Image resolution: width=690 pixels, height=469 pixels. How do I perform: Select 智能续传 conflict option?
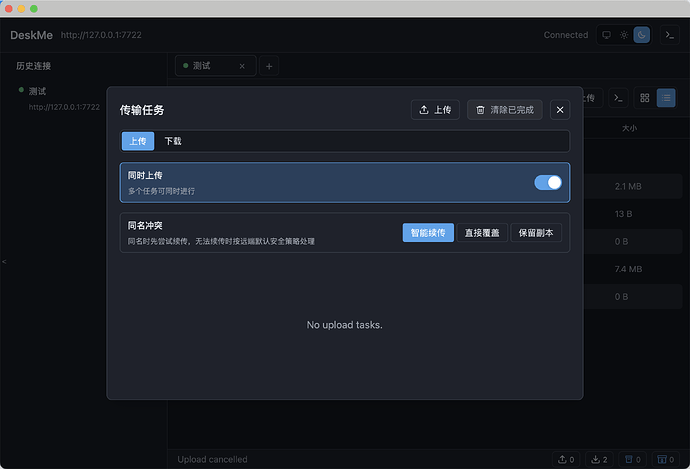tap(428, 233)
